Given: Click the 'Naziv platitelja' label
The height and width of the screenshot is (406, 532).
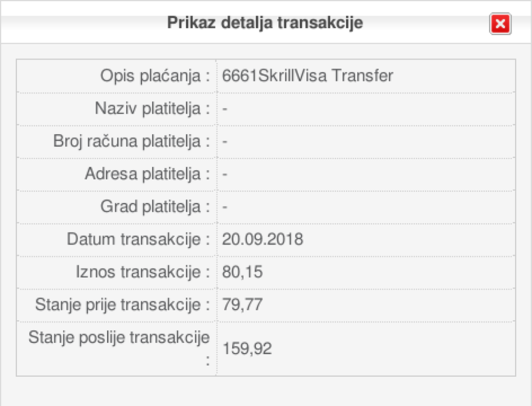Looking at the screenshot, I should click(x=152, y=109).
